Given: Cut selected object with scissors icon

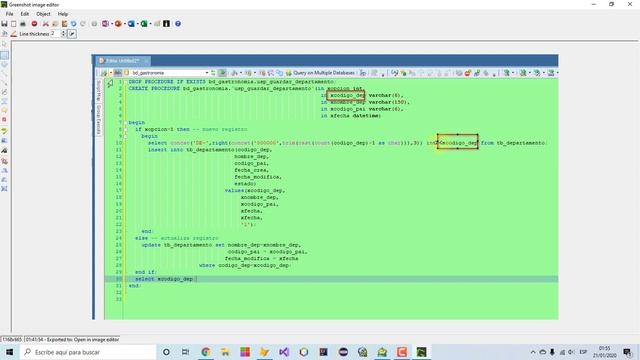Looking at the screenshot, I should pyautogui.click(x=46, y=24).
